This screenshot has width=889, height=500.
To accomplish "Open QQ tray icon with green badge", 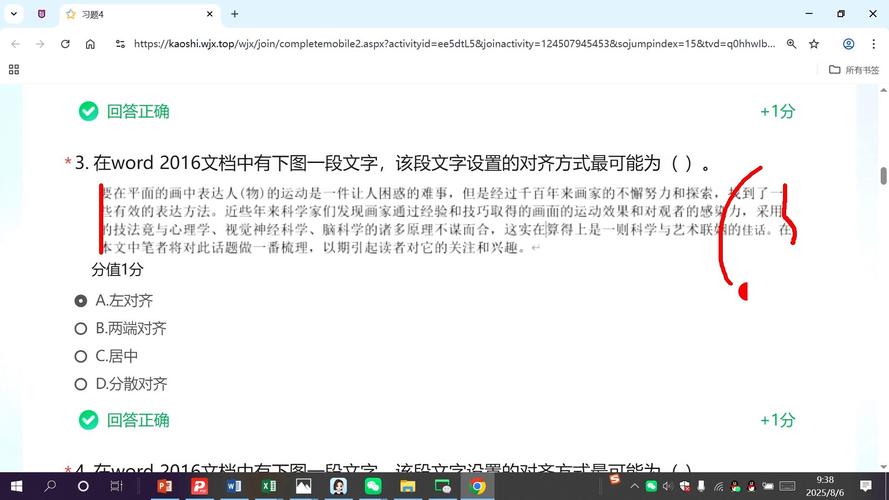I will pyautogui.click(x=735, y=486).
